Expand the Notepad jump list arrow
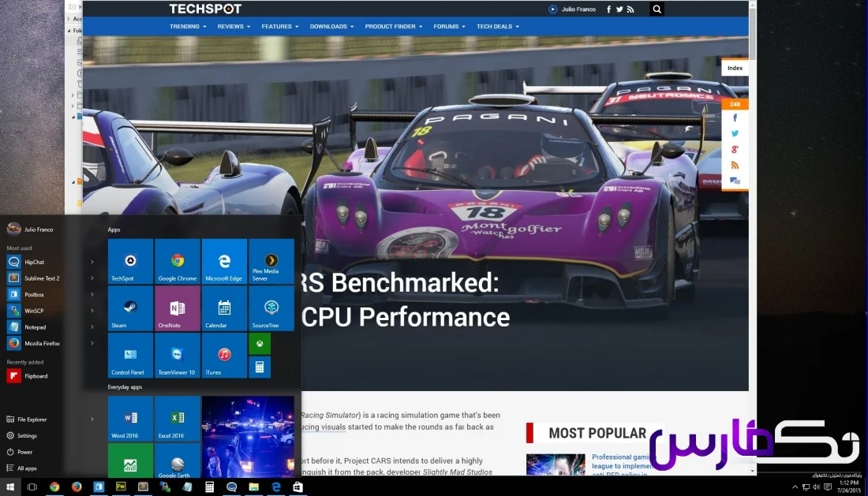 coord(92,326)
